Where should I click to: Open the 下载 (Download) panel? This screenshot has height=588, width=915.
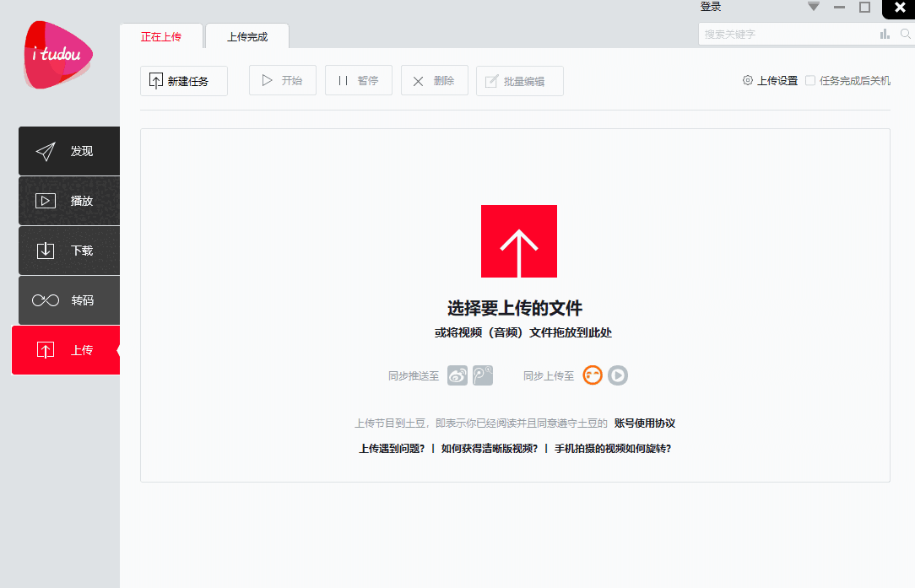click(x=68, y=251)
